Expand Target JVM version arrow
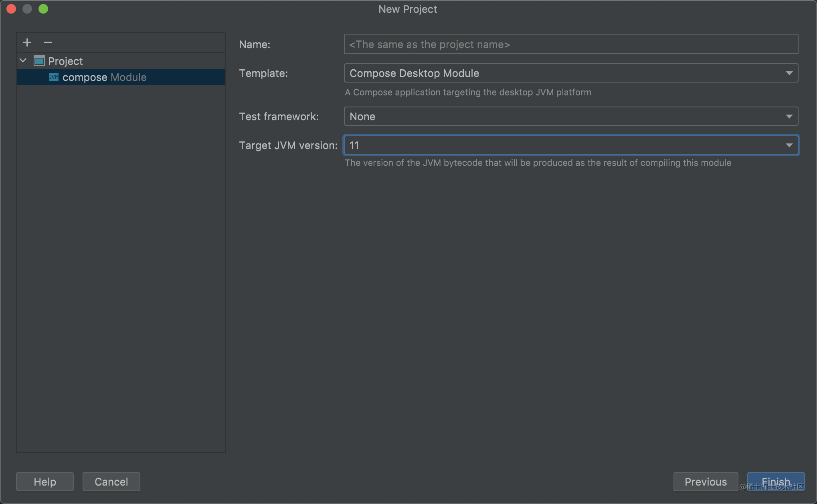 789,145
